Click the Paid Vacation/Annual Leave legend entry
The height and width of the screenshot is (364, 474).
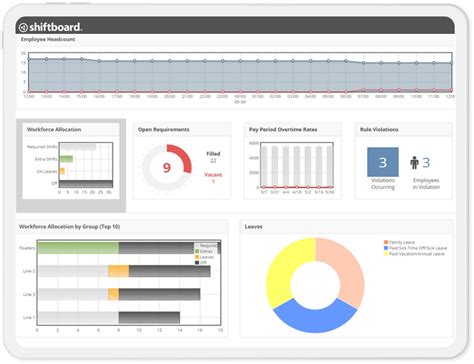click(414, 254)
